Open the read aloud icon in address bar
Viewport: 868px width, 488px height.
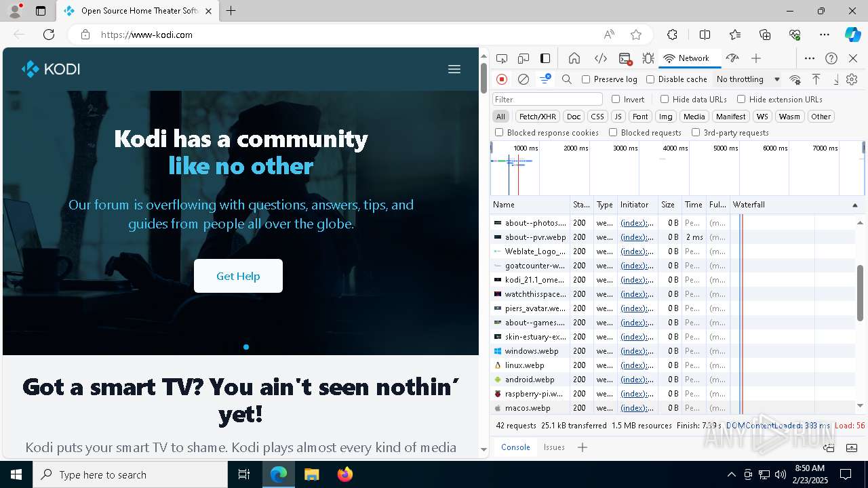click(x=609, y=35)
